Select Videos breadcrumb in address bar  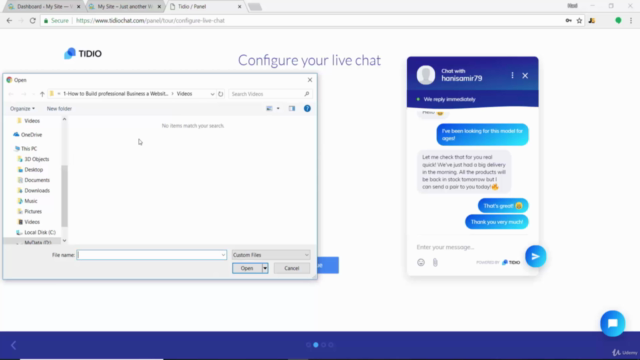point(184,94)
